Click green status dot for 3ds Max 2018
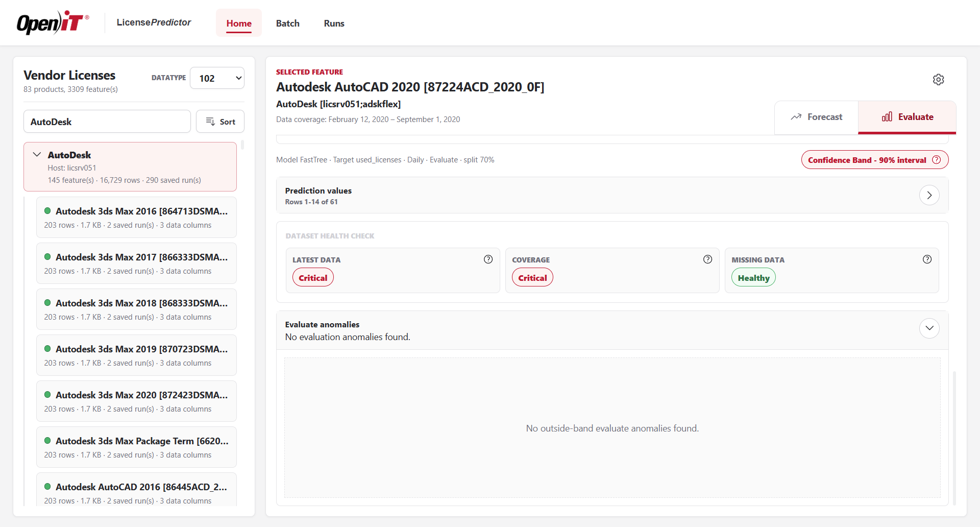This screenshot has height=527, width=980. [x=47, y=303]
